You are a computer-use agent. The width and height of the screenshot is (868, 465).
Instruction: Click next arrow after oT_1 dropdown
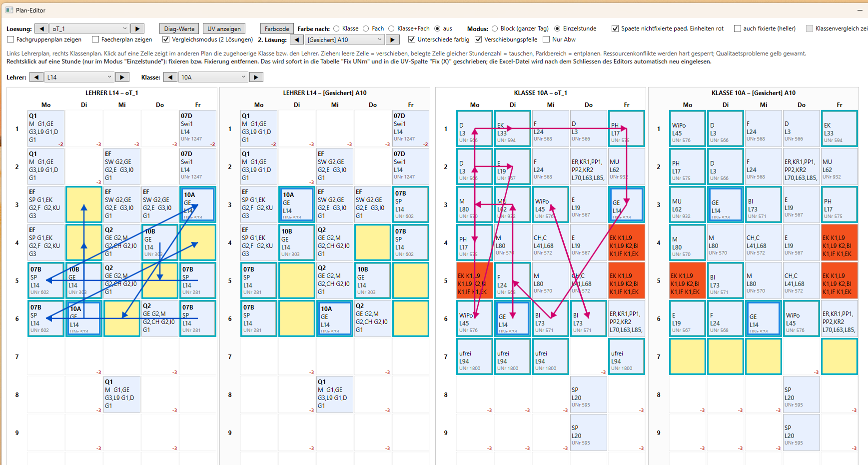click(137, 28)
